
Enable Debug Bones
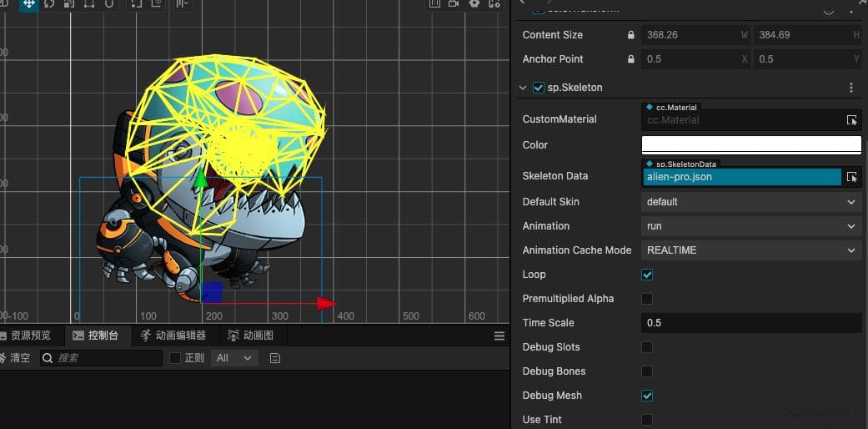point(646,371)
